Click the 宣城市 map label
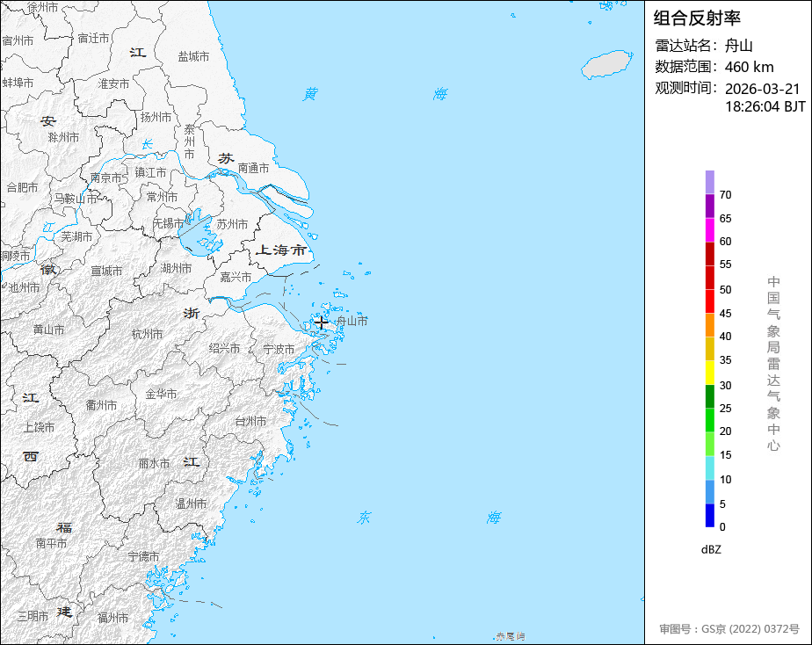Screen dimensions: 812x645 106,271
